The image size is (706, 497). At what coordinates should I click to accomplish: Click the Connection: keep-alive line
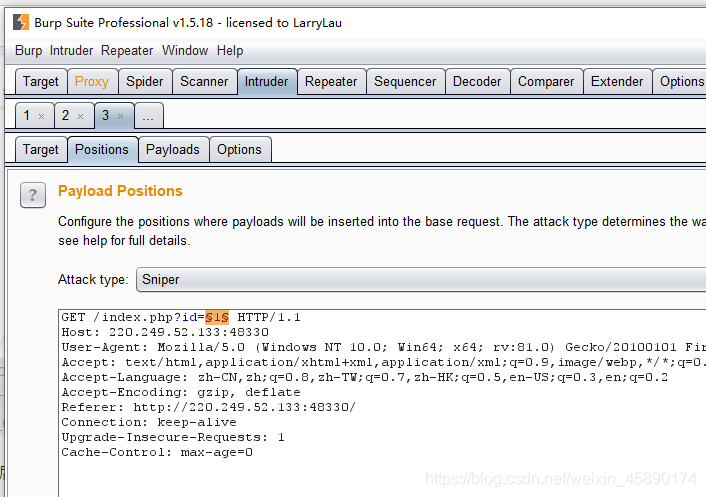[x=149, y=422]
